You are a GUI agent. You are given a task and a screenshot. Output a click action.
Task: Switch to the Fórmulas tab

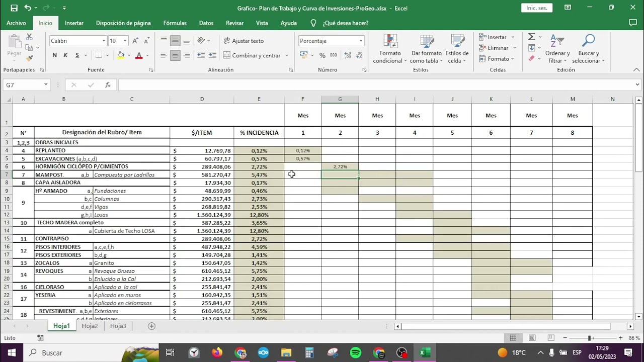(175, 23)
